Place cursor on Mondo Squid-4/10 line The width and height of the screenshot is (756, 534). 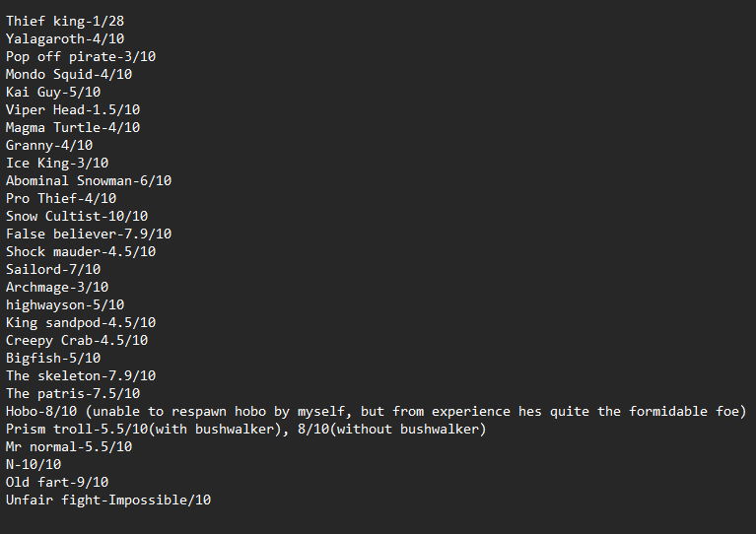pos(69,74)
